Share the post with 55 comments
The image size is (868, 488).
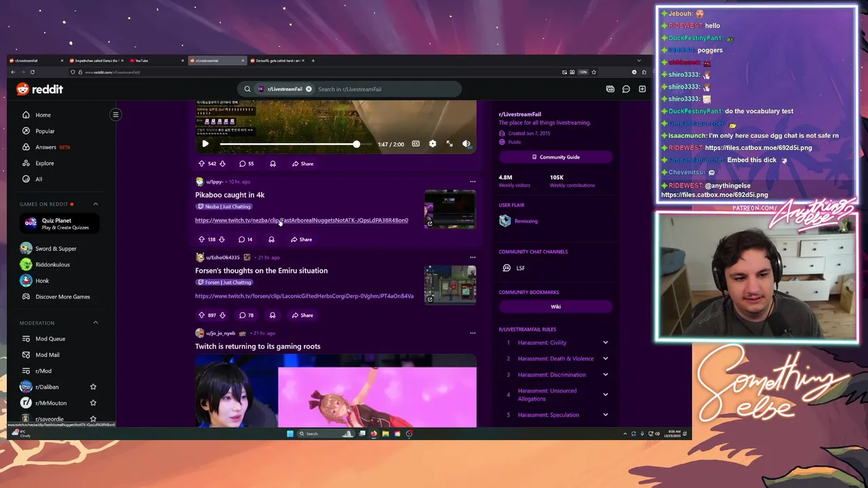click(x=302, y=163)
